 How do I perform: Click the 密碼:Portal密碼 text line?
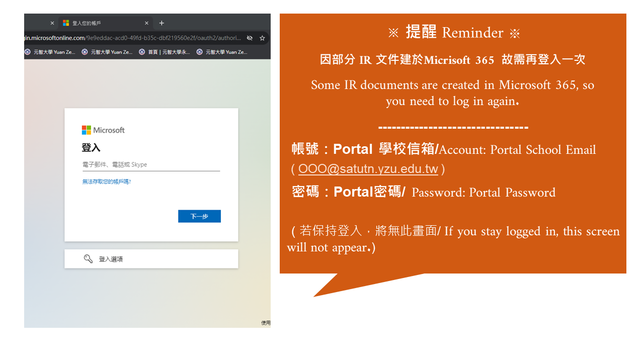[424, 193]
